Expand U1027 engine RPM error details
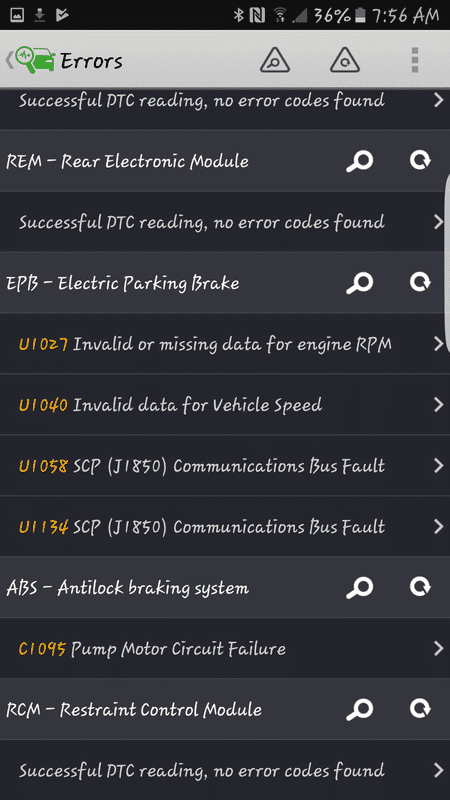This screenshot has height=800, width=450. coord(225,344)
